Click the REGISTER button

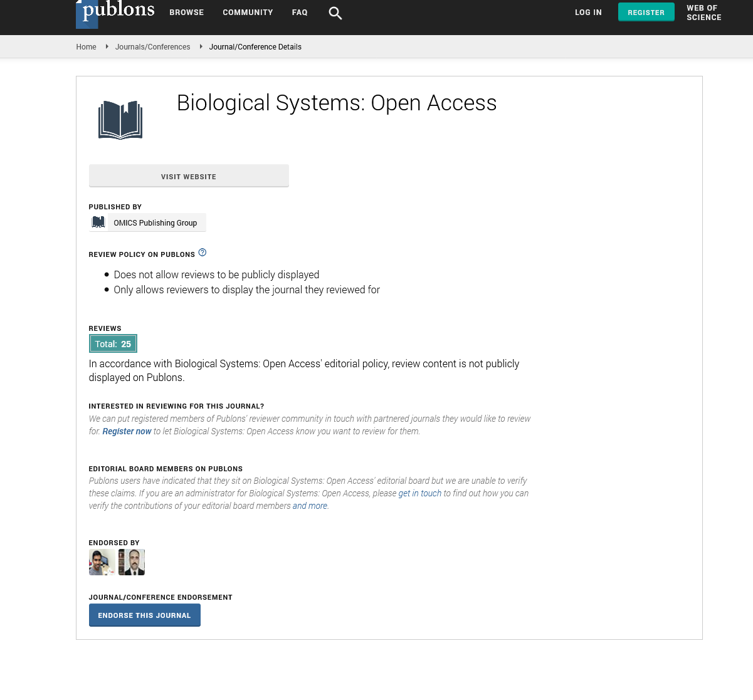[646, 12]
